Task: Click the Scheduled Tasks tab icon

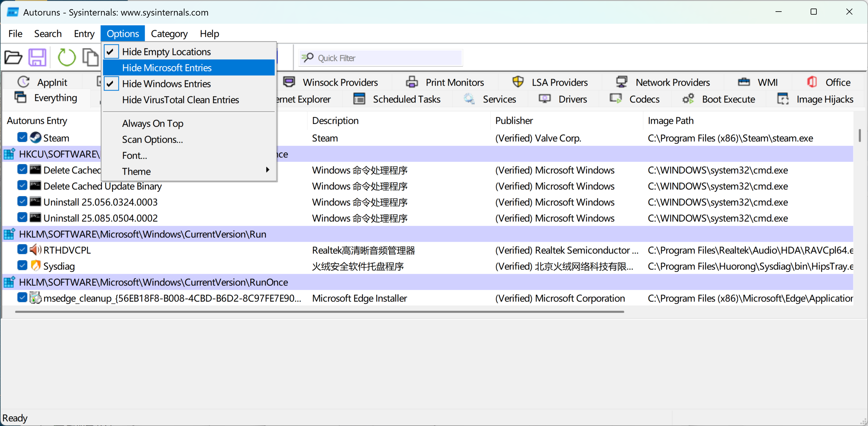Action: 359,99
